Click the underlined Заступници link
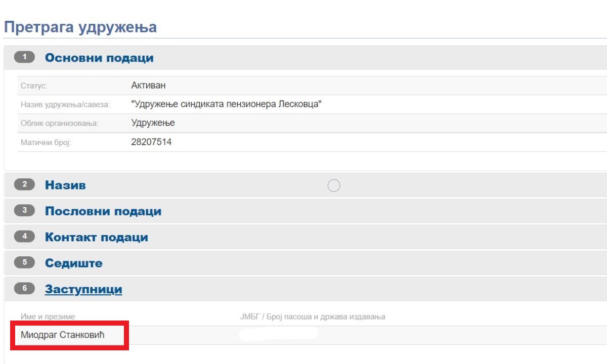 click(83, 290)
